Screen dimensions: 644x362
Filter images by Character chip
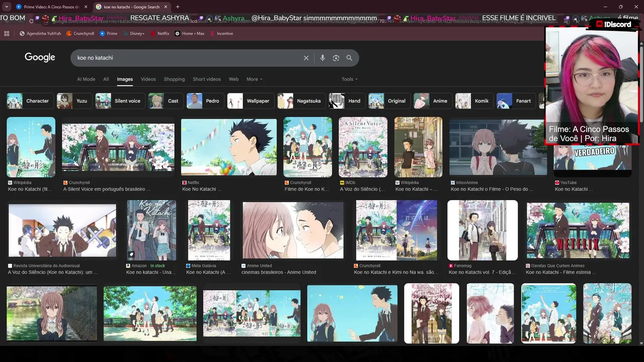coord(30,101)
